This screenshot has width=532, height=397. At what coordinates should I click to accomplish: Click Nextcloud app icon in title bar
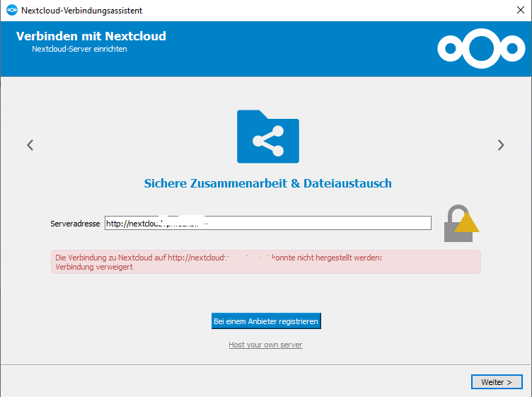12,10
